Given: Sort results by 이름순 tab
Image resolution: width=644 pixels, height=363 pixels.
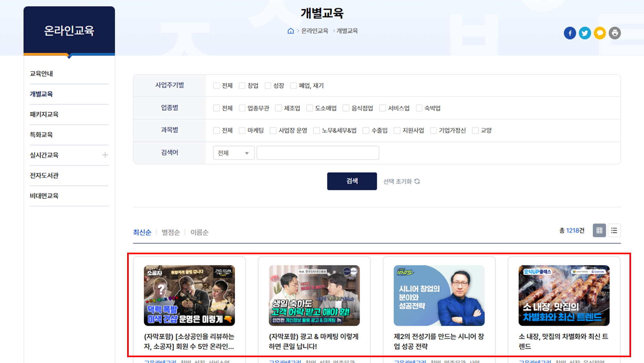Looking at the screenshot, I should 199,232.
